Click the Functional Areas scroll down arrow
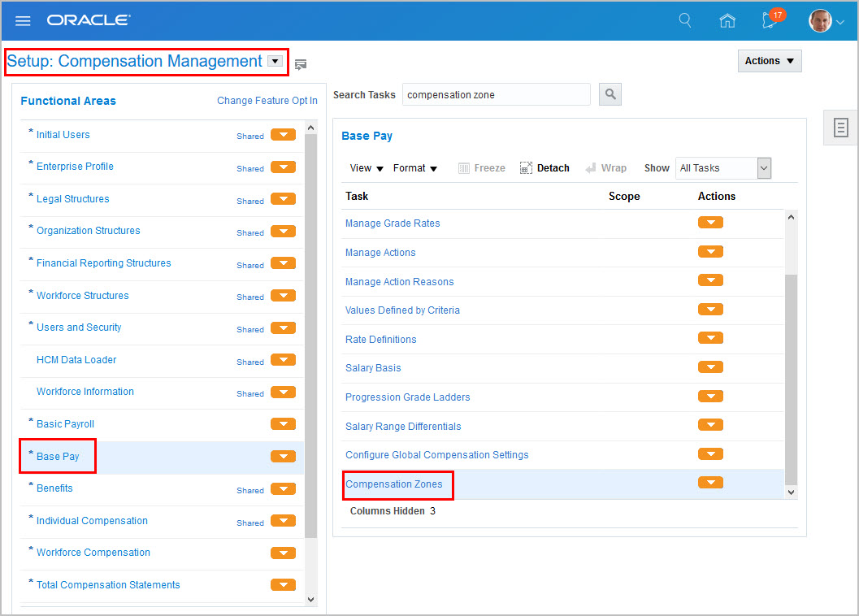Viewport: 859px width, 616px height. click(x=310, y=599)
